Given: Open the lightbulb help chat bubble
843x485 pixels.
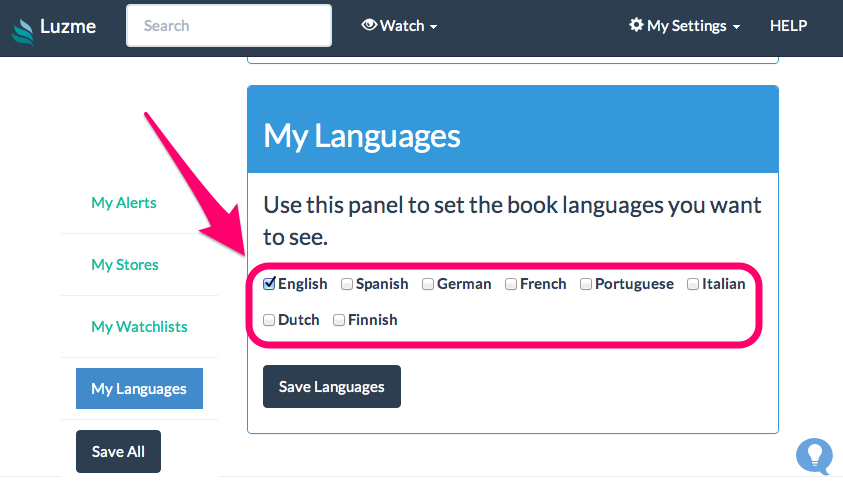Looking at the screenshot, I should tap(815, 456).
